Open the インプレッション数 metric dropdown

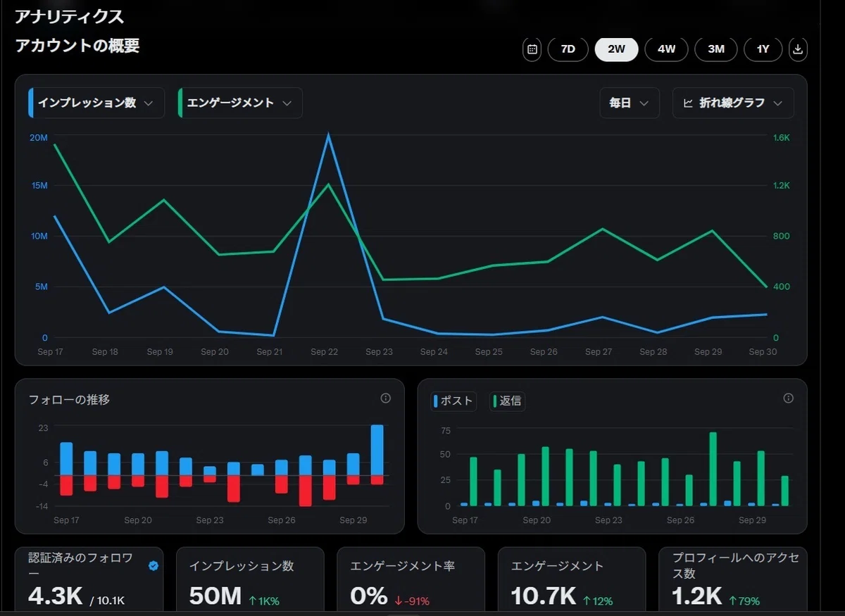pyautogui.click(x=96, y=103)
